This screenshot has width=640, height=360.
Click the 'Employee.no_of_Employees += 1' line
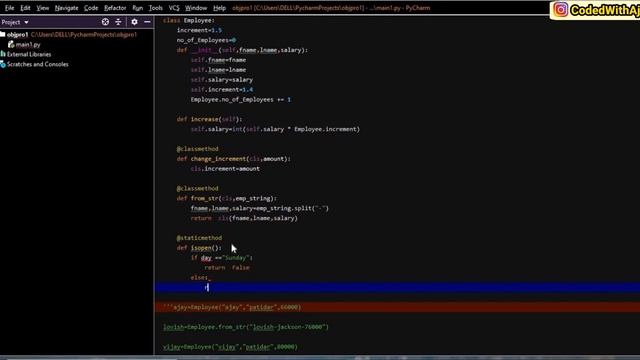241,100
